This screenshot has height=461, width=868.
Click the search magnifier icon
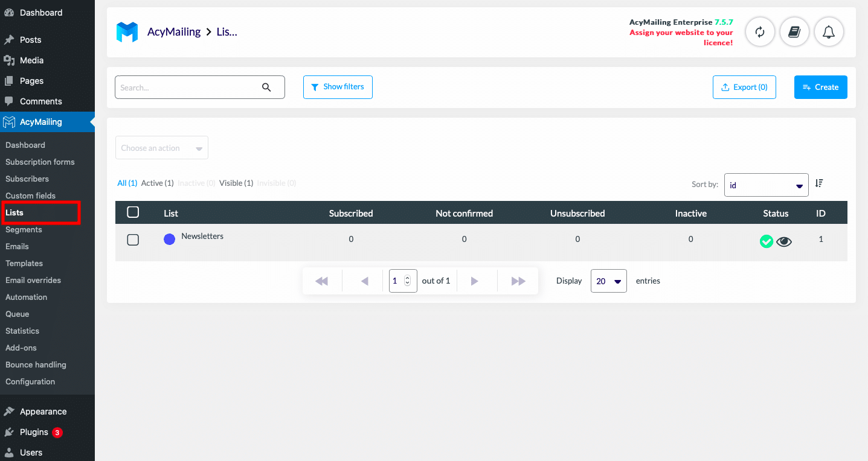266,87
